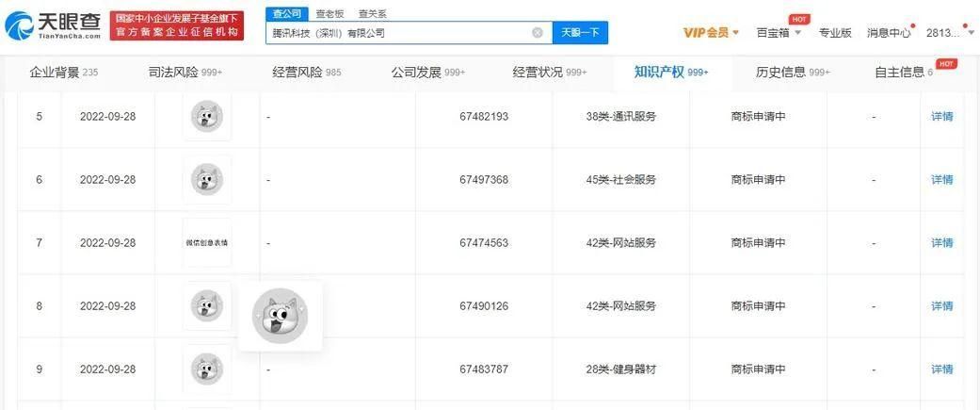Click the 28类-健身器材 cell

[x=620, y=369]
